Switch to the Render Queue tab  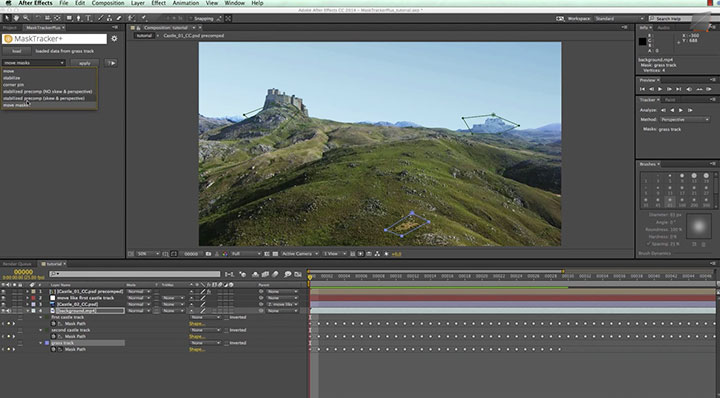pos(17,264)
